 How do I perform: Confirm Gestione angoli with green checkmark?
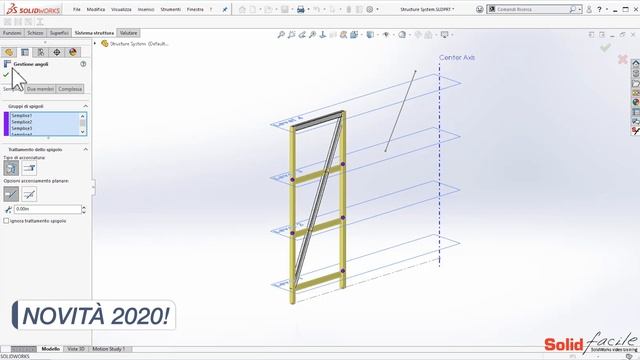pyautogui.click(x=6, y=75)
